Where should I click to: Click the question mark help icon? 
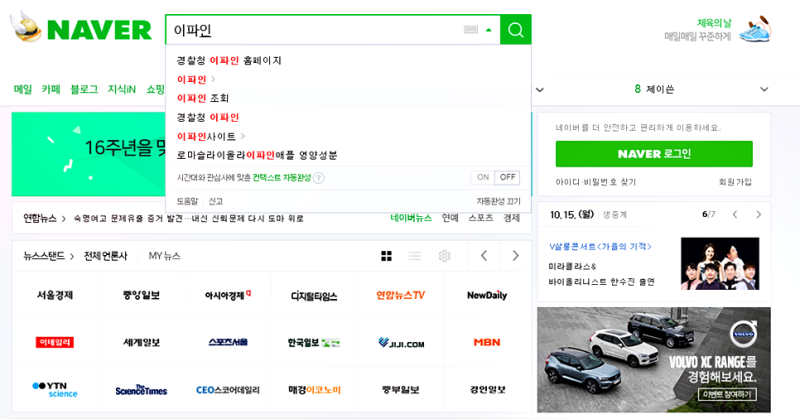click(318, 178)
